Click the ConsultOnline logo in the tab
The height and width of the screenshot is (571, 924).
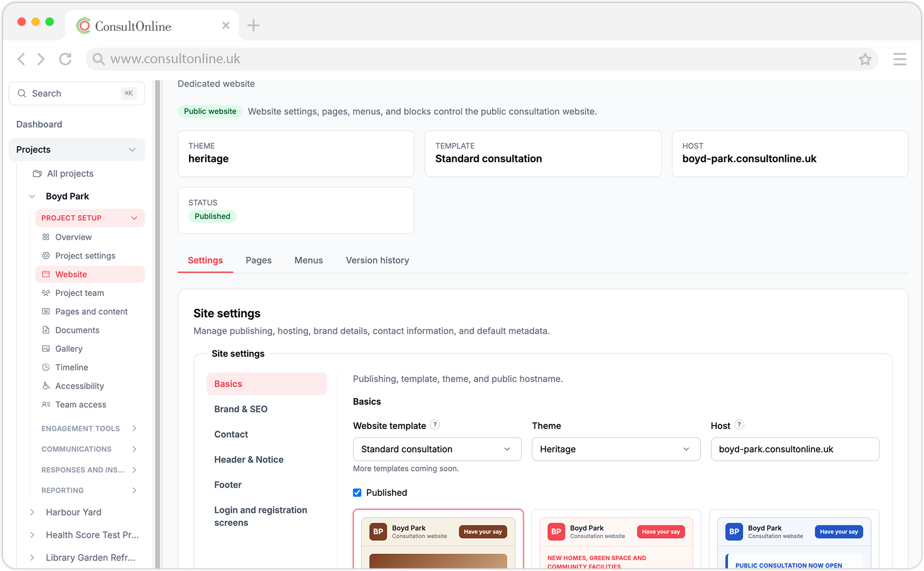(x=84, y=26)
